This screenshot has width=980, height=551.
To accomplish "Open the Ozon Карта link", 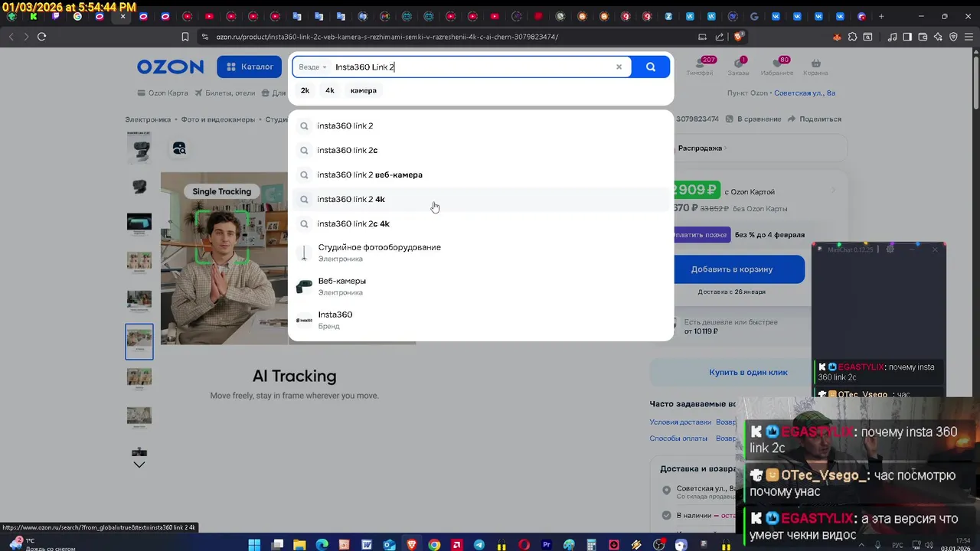I will pos(162,93).
